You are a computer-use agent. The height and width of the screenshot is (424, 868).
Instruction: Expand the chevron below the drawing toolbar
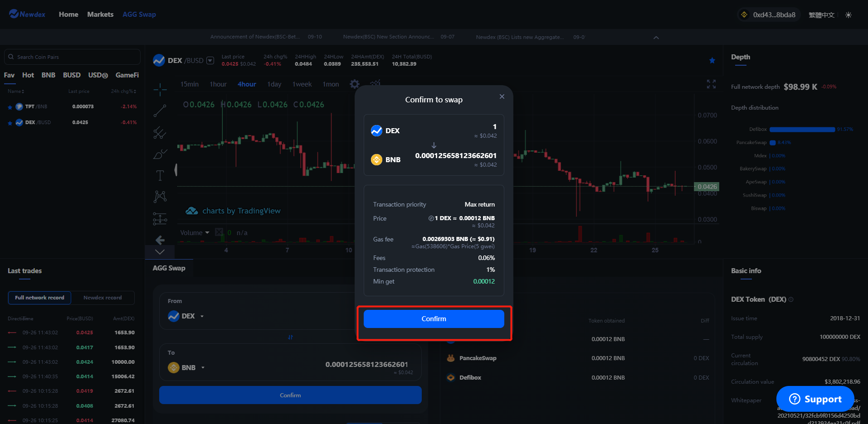160,252
